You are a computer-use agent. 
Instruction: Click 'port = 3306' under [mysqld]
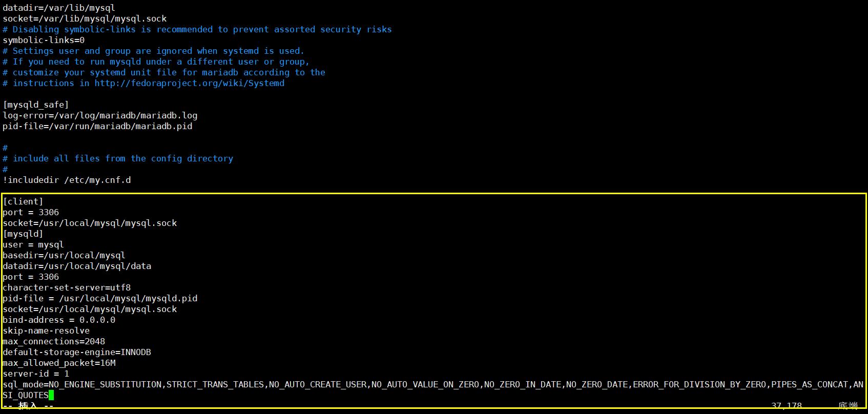coord(31,277)
